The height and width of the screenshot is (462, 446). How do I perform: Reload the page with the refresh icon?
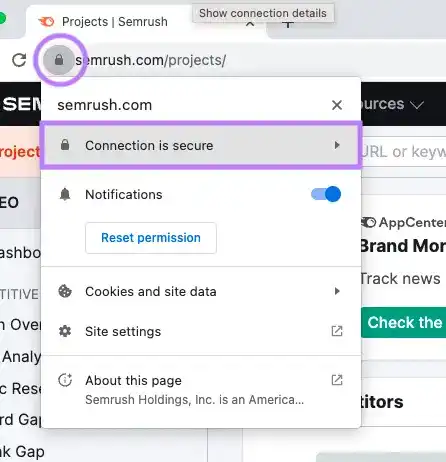(19, 60)
